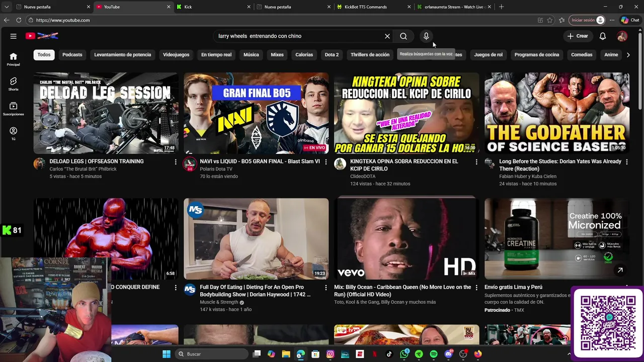This screenshot has width=644, height=362.
Task: Open the Tú profile section in the sidebar
Action: click(x=14, y=134)
